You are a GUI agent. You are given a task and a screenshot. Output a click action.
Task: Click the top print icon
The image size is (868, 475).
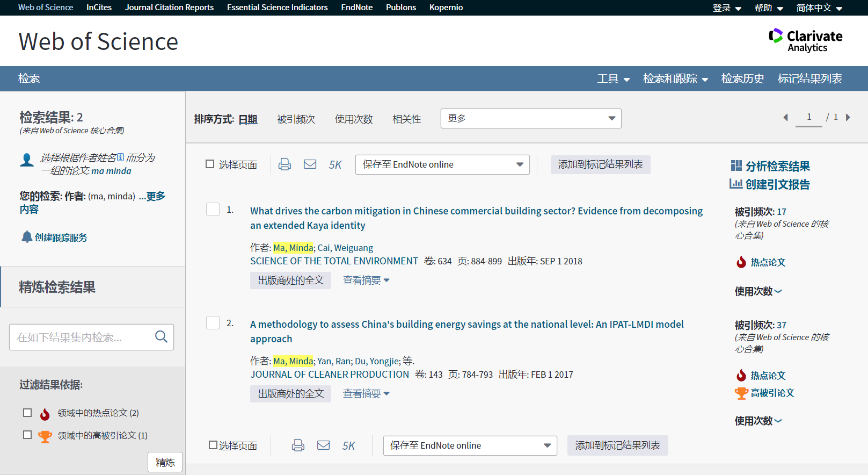point(285,164)
